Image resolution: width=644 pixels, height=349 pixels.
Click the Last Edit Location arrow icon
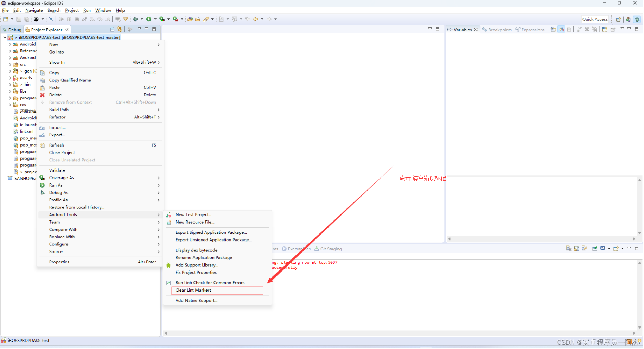coord(248,19)
